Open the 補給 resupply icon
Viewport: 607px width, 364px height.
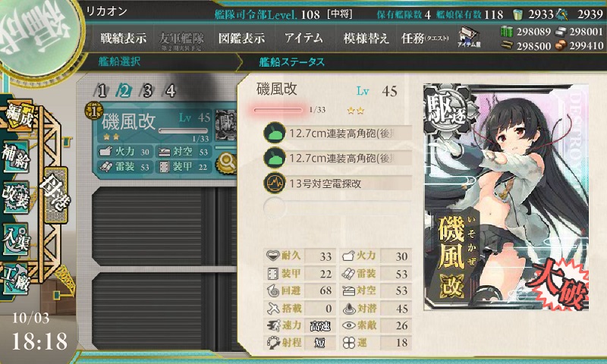tap(16, 156)
